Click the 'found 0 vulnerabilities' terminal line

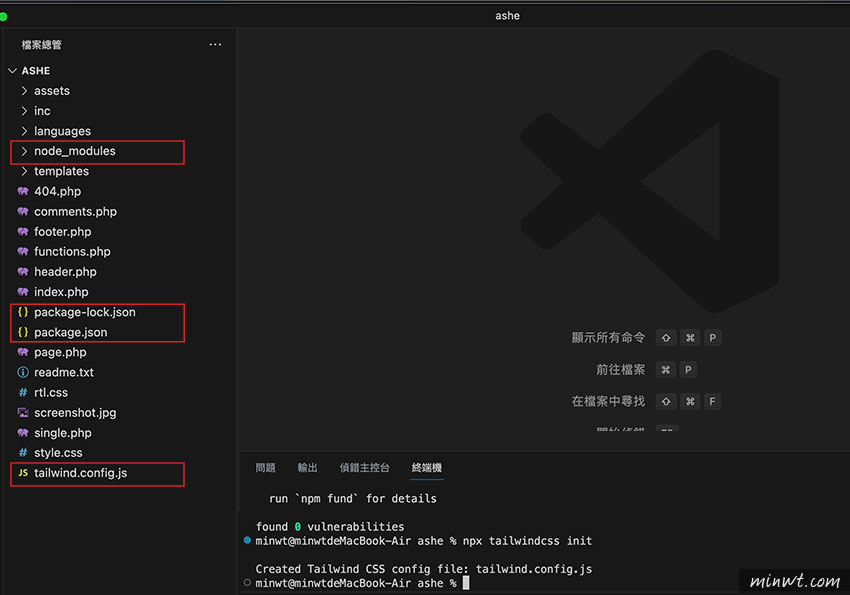pos(330,527)
